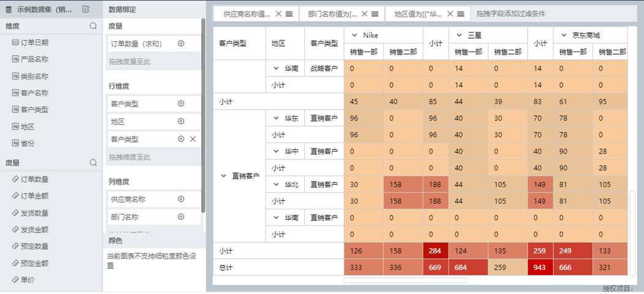Collapse the 华北 region row
The height and width of the screenshot is (294, 644).
click(277, 184)
